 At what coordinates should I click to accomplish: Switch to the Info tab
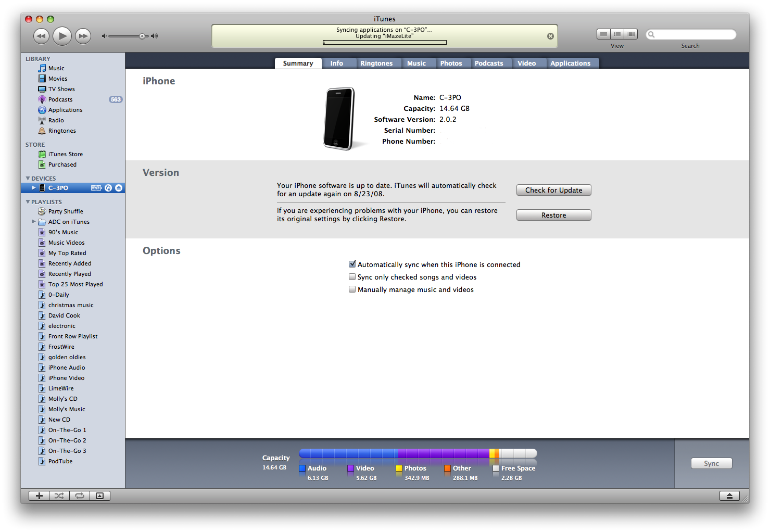(337, 64)
